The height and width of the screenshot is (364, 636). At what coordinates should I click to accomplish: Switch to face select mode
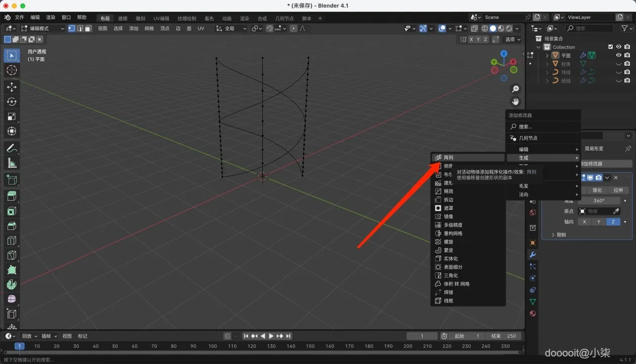[x=88, y=28]
